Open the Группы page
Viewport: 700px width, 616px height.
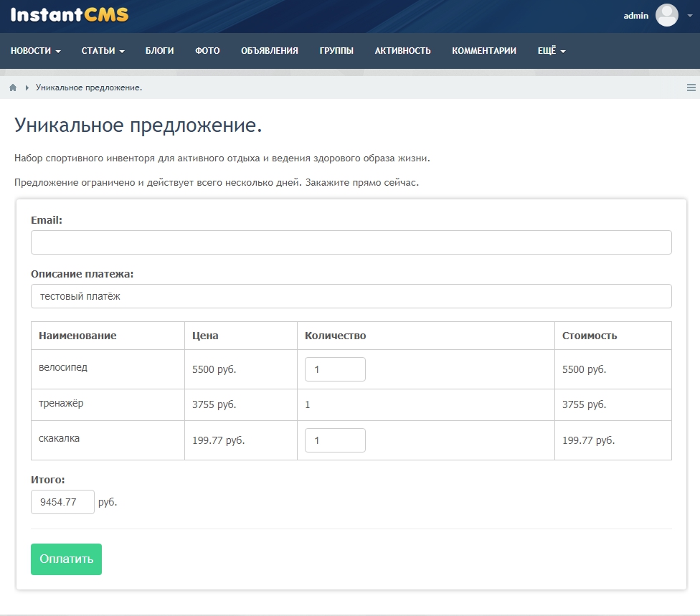(x=336, y=51)
